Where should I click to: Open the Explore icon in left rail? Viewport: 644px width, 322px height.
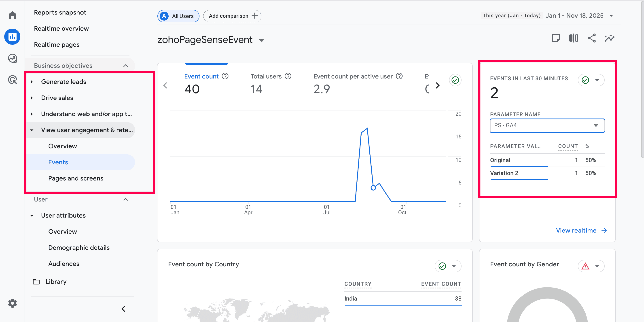point(12,58)
